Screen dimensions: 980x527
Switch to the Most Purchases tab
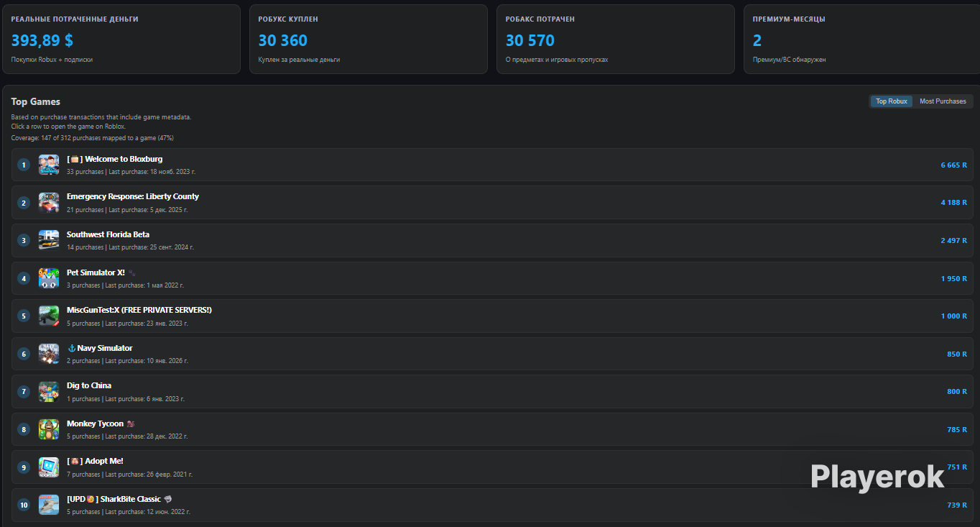943,101
